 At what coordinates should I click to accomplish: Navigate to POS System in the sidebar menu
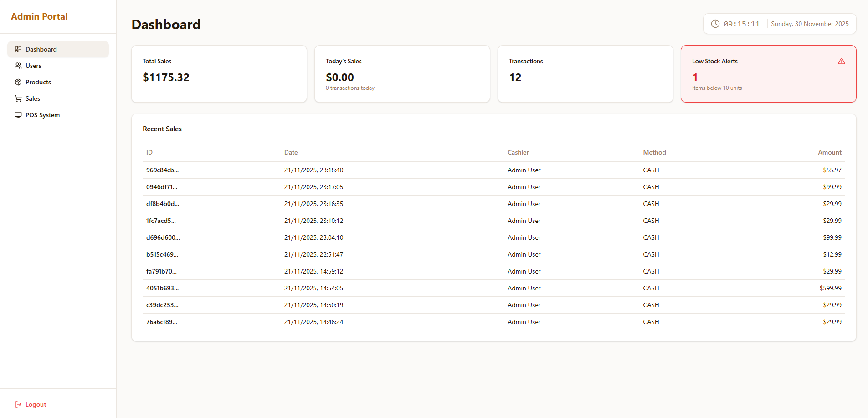click(43, 114)
